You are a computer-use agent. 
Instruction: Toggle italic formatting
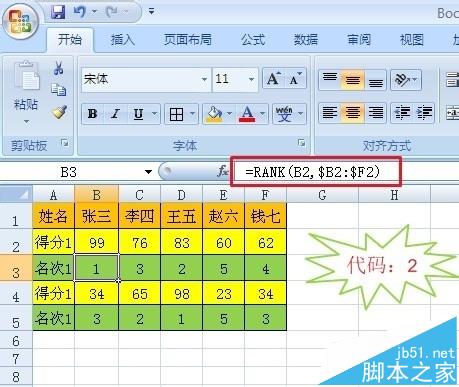pyautogui.click(x=115, y=114)
